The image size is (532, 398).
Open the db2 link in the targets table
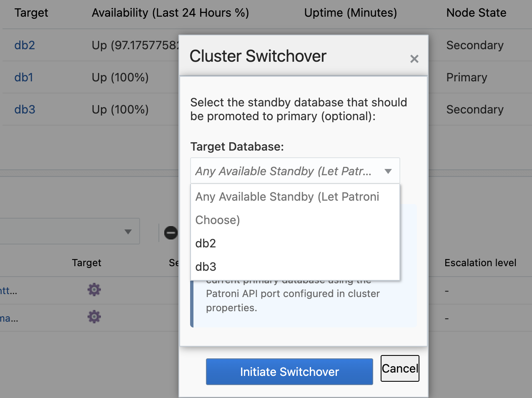tap(25, 45)
